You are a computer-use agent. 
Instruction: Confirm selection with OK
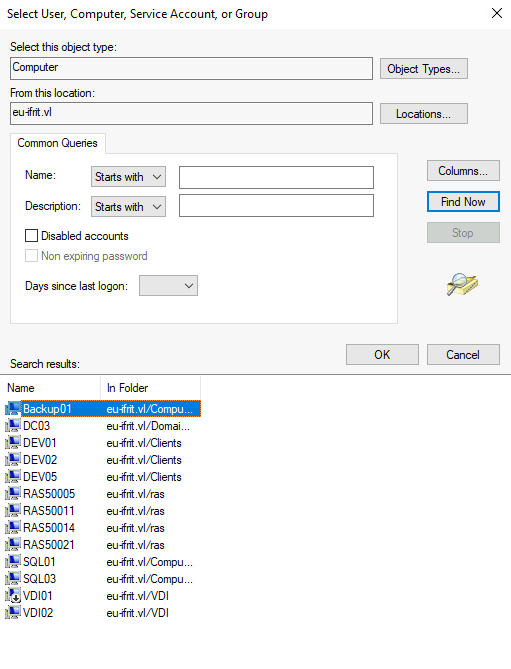pyautogui.click(x=382, y=355)
